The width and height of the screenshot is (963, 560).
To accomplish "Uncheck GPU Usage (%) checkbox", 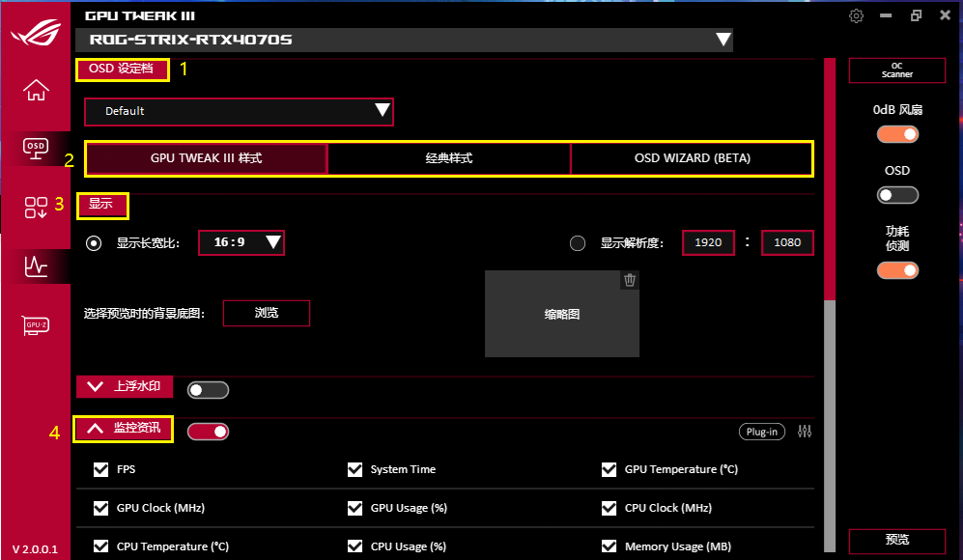I will pyautogui.click(x=355, y=509).
